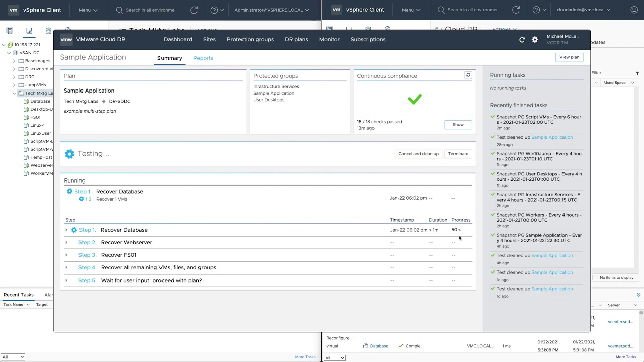Click the Cancel and clean up button
The width and height of the screenshot is (644, 362).
pos(418,154)
